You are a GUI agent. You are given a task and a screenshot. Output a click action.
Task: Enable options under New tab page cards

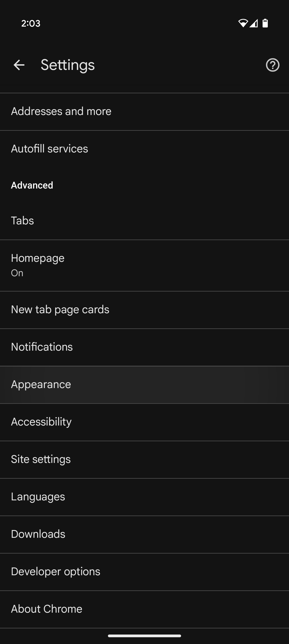[x=144, y=309]
